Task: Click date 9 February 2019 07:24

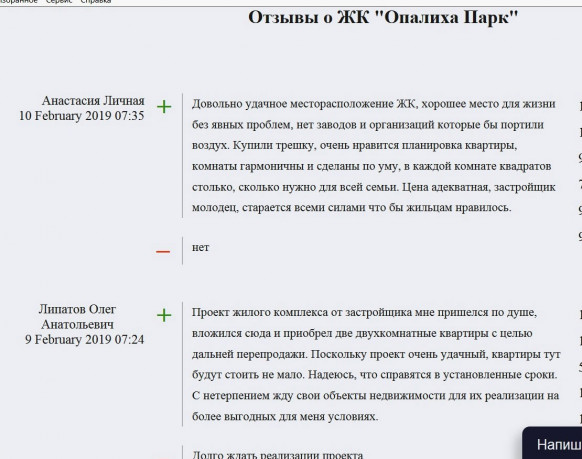Action: pyautogui.click(x=84, y=340)
